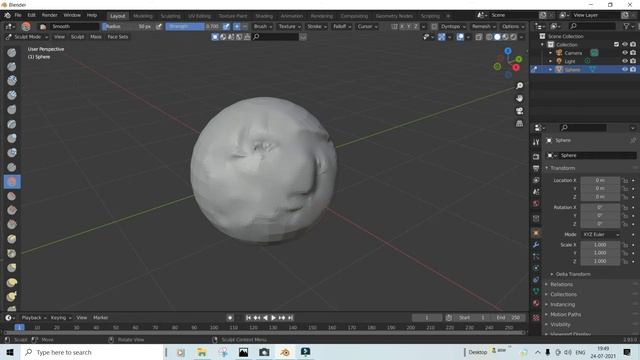Screen dimensions: 640x360
Task: Open the Modifier properties wrench tab
Action: [x=536, y=244]
